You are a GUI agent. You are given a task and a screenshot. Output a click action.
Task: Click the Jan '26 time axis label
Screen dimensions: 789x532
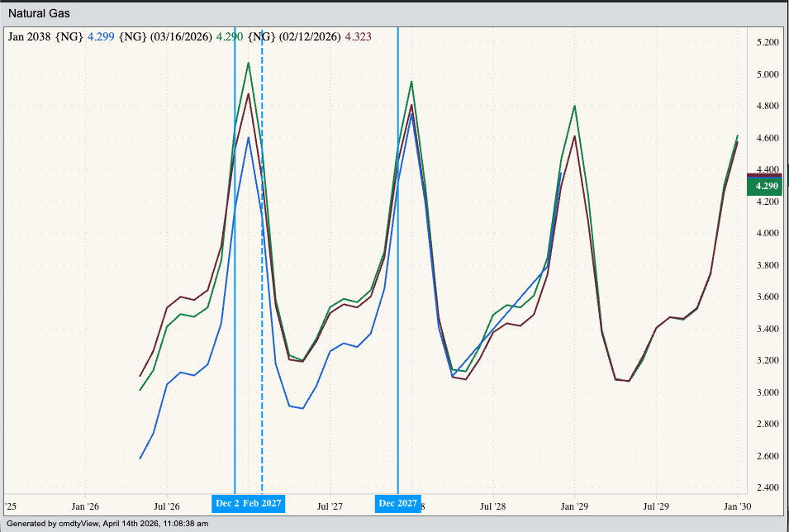pos(86,506)
